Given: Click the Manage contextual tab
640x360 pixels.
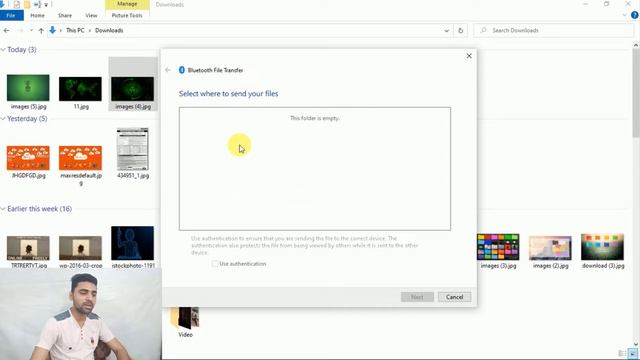Looking at the screenshot, I should tap(127, 4).
